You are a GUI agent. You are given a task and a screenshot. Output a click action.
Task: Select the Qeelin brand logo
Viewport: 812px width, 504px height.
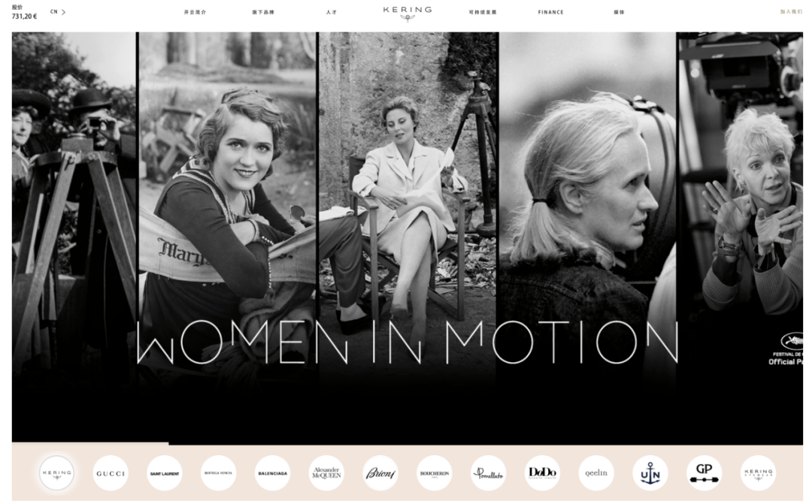pos(596,473)
